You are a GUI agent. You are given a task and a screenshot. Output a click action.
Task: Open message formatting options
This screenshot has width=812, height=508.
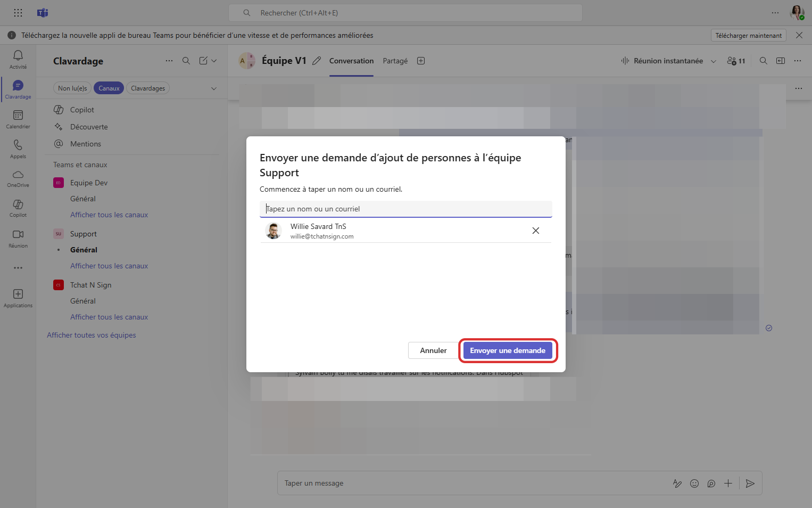coord(677,484)
